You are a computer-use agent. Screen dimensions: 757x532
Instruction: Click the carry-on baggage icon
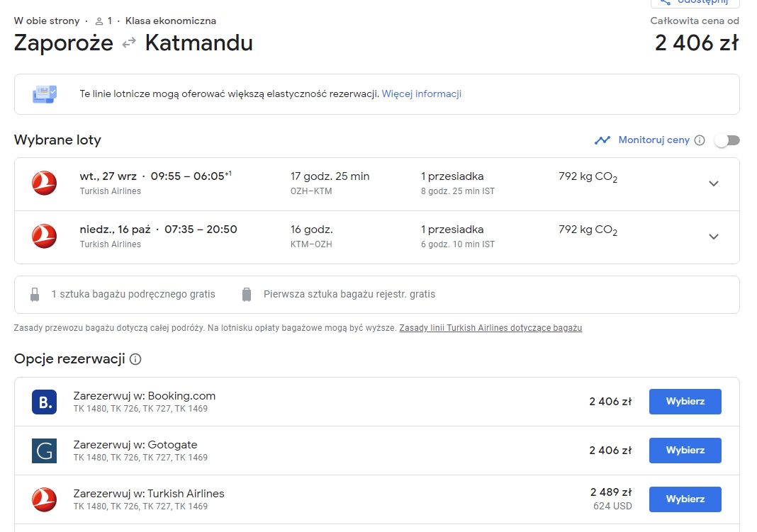coord(35,295)
